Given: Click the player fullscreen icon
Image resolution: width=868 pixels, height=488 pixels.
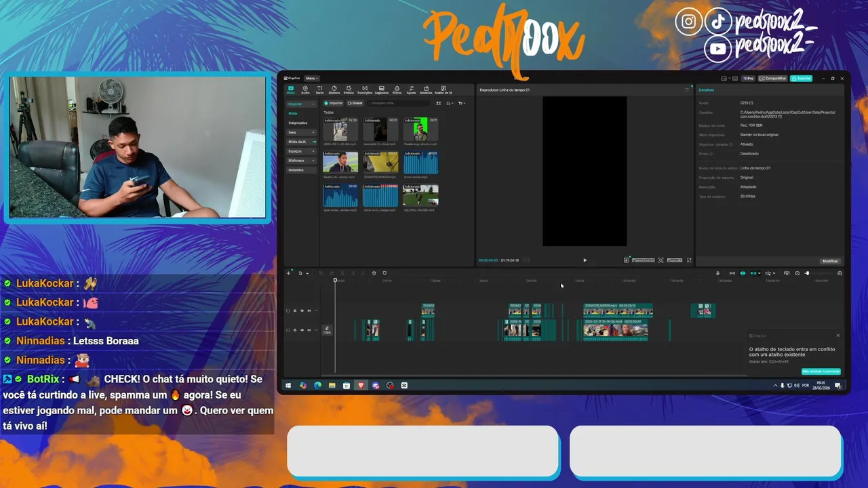Looking at the screenshot, I should click(x=689, y=260).
